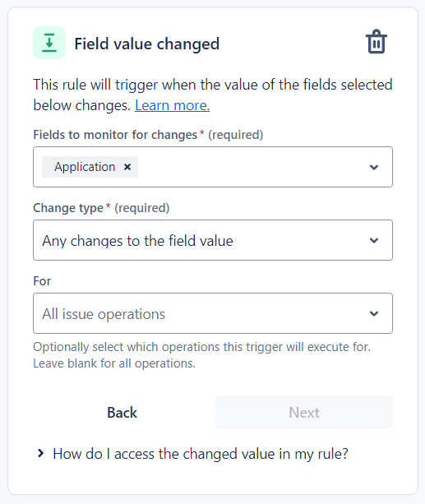Open the Any changes to the field value dropdown
The image size is (425, 504).
tap(213, 240)
